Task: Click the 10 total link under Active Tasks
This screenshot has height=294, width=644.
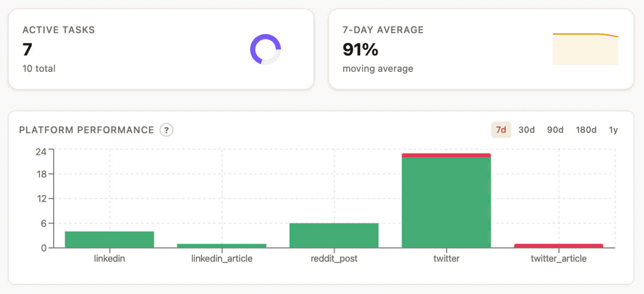Action: [38, 69]
